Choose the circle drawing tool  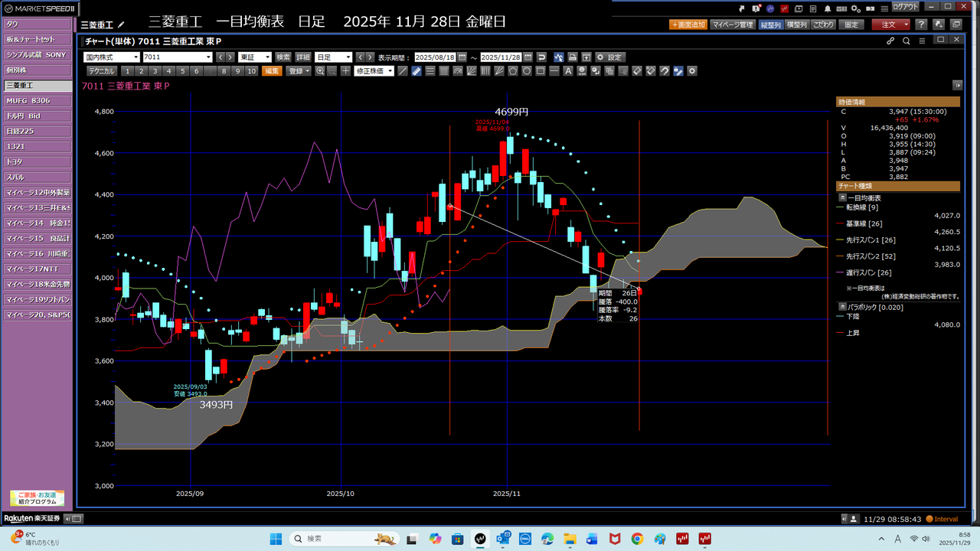528,71
